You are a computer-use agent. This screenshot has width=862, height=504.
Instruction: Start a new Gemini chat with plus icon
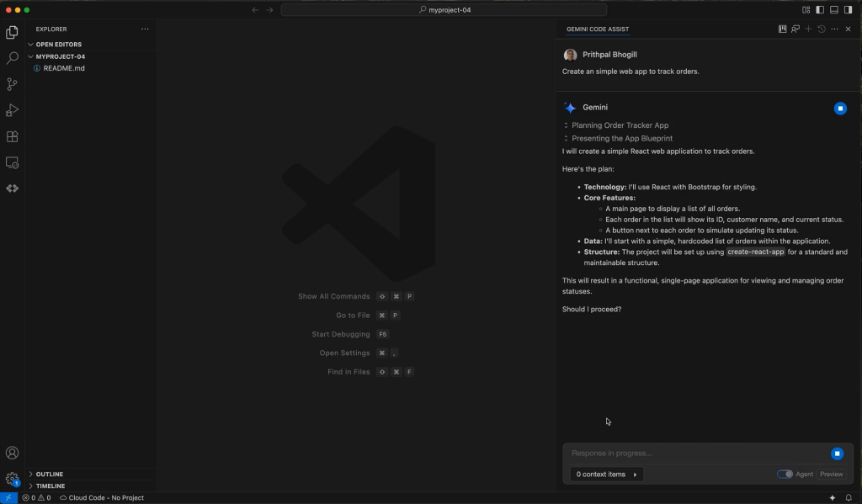[x=808, y=29]
